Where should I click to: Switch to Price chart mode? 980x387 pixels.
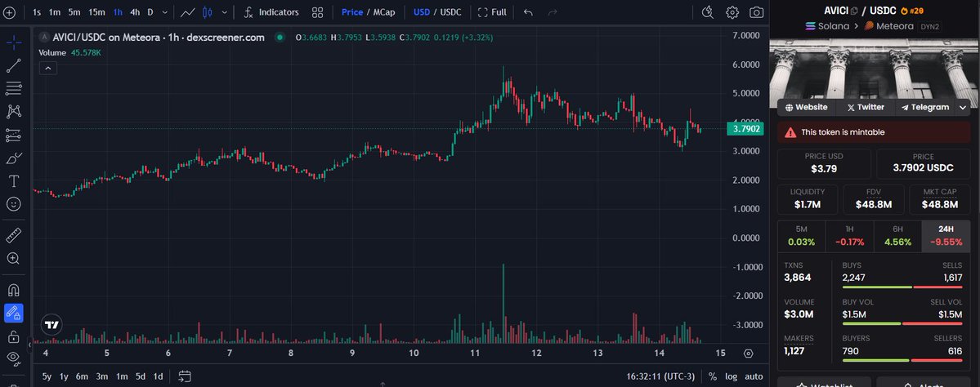click(352, 12)
